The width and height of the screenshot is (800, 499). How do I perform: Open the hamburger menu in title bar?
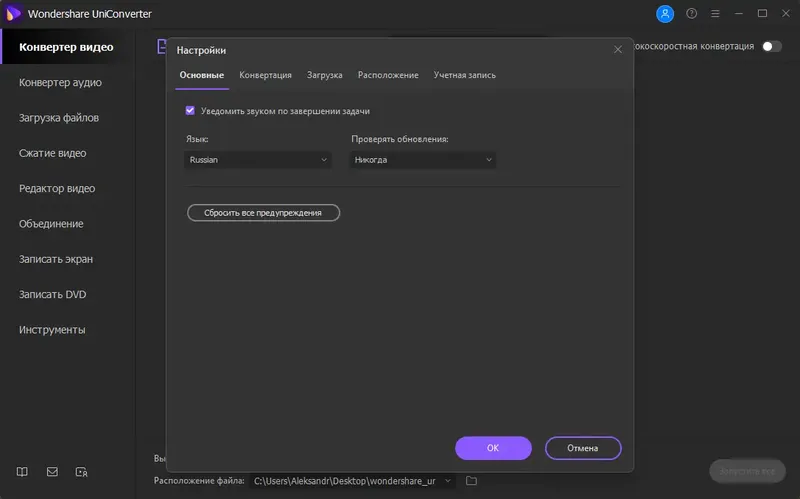tap(714, 14)
